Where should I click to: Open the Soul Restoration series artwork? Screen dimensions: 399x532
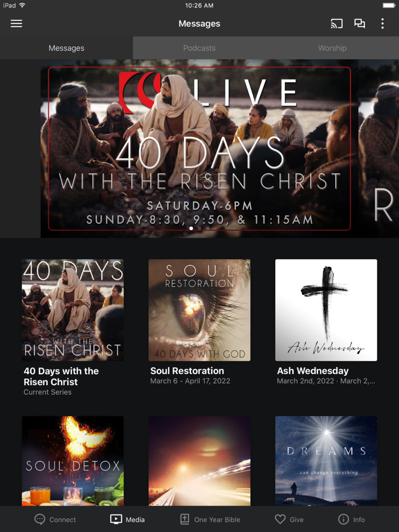pos(199,310)
